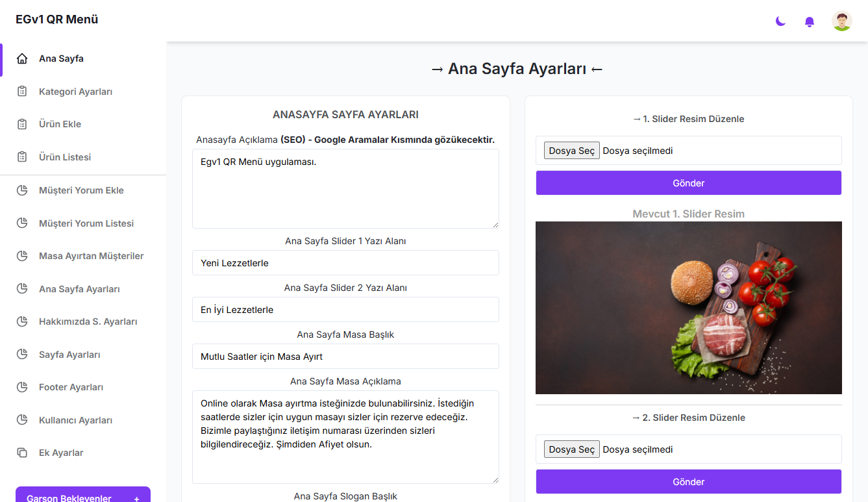Click the Slider 1 Yazı Alanı field
Screen dimensions: 868x502
345,263
